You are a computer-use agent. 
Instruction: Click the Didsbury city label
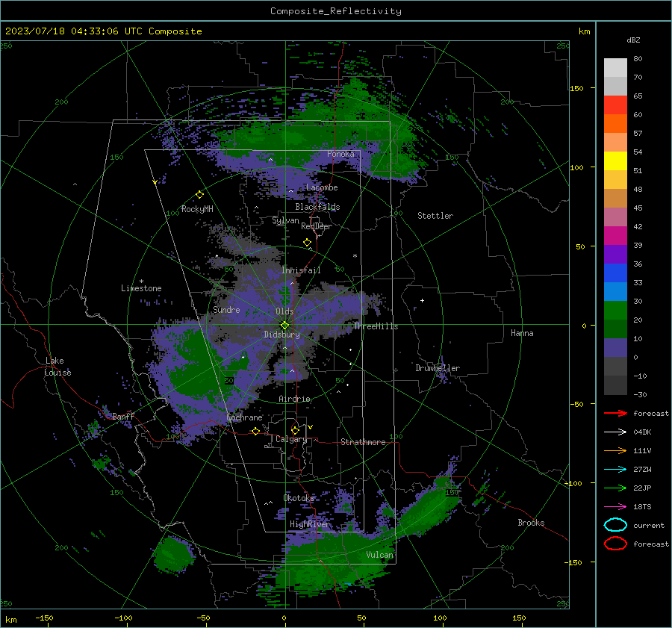pos(282,335)
